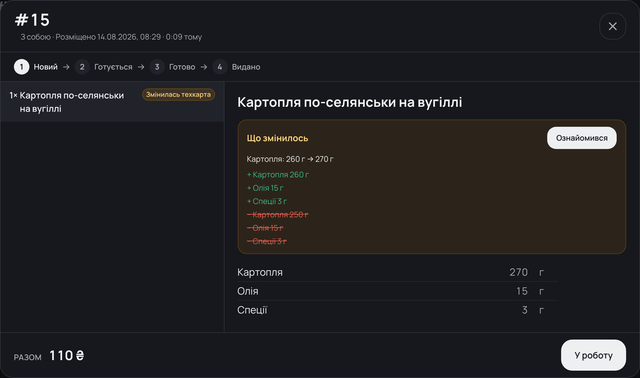Click the 'З собою · Розміщено 14.08.2026' subtitle

click(111, 37)
